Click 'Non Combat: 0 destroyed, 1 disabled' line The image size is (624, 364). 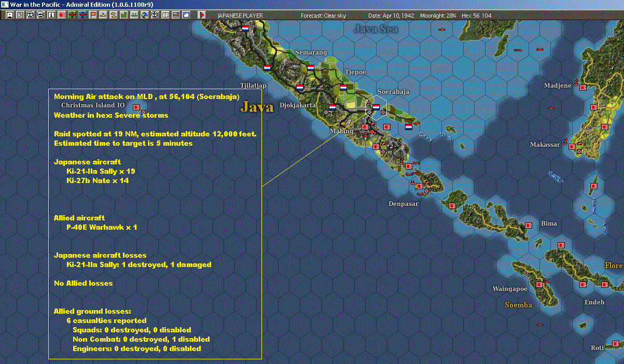141,339
